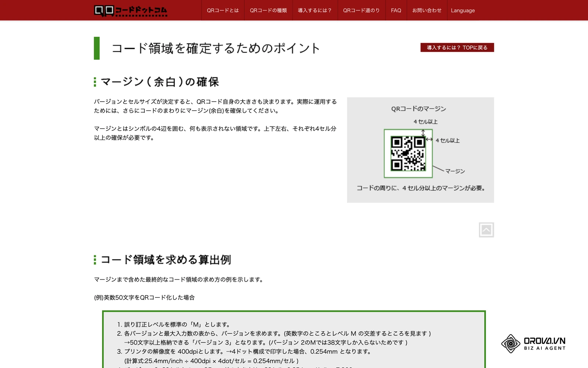Viewport: 588px width, 368px height.
Task: Click the paragraph starting マージンとはシンボルの4辺を囲む
Action: tap(215, 133)
